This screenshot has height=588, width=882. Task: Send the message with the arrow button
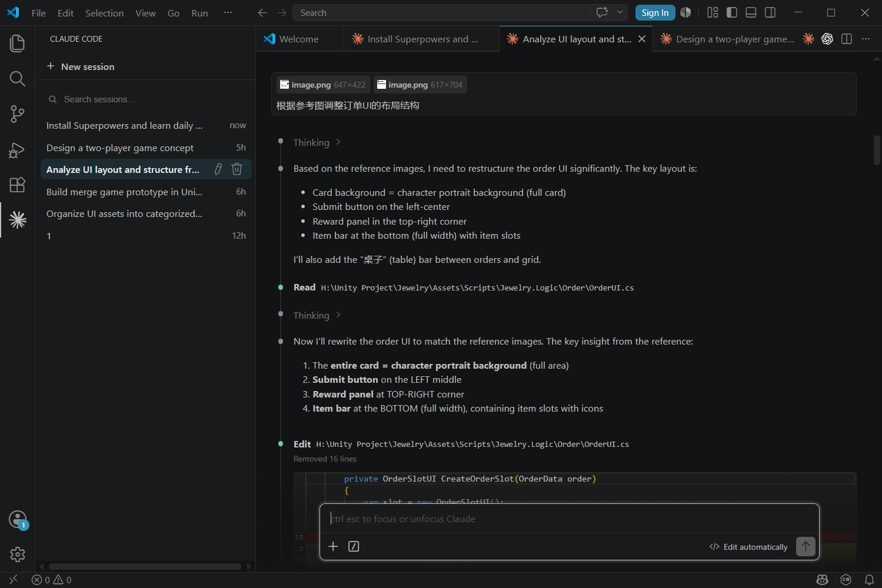click(806, 546)
